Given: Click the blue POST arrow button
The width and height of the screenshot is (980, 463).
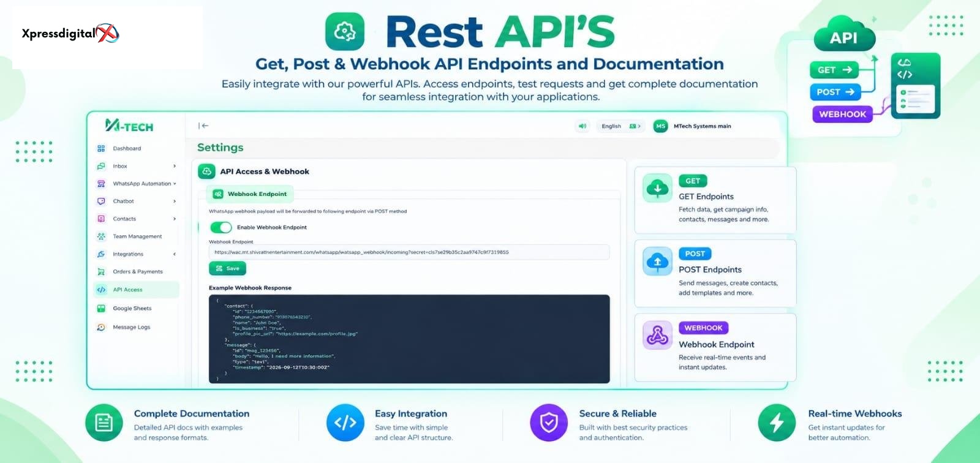Looking at the screenshot, I should point(835,92).
